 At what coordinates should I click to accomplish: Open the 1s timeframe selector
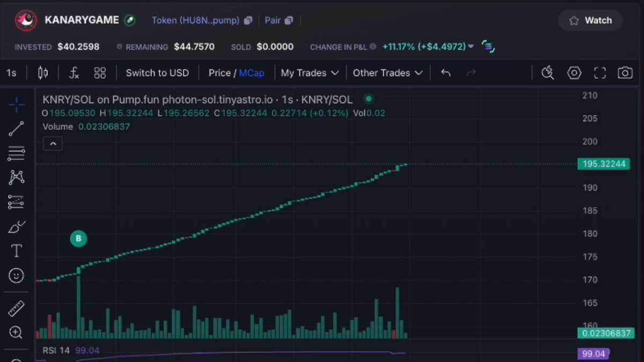(x=11, y=73)
